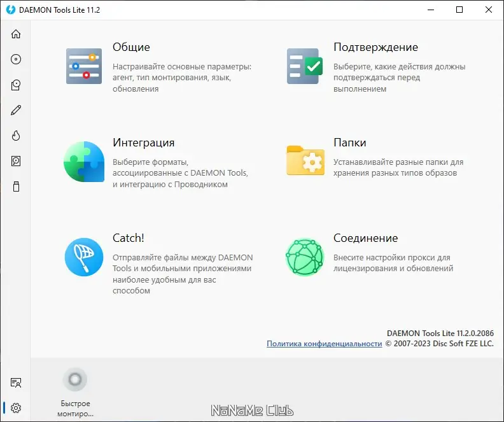Screen dimensions: 504x422
Task: Click the Общие description text
Action: [182, 78]
